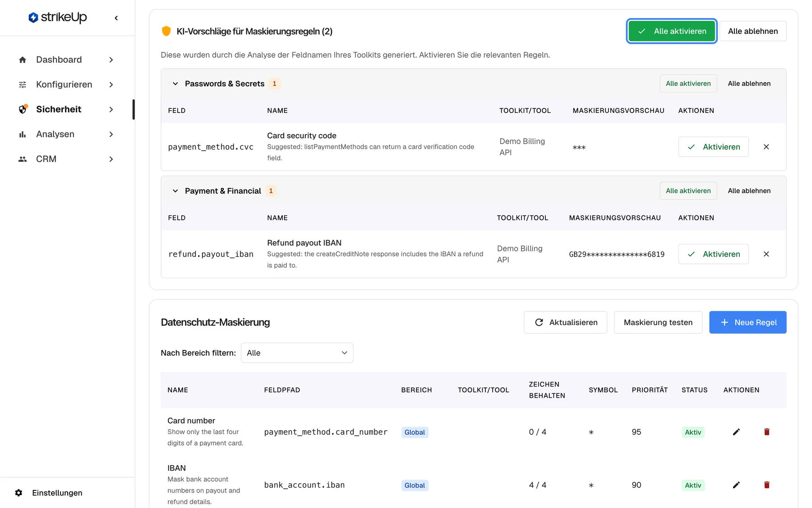The height and width of the screenshot is (508, 812).
Task: Click the Analysen bar chart icon
Action: tap(23, 134)
